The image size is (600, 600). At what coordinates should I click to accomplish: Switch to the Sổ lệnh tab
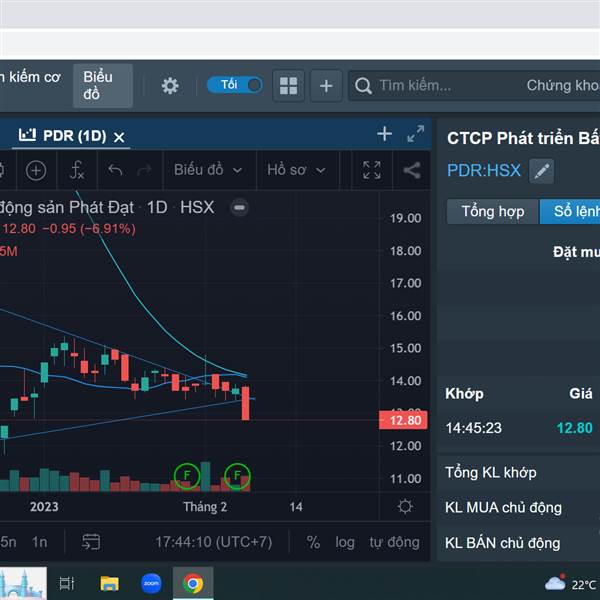pyautogui.click(x=571, y=211)
